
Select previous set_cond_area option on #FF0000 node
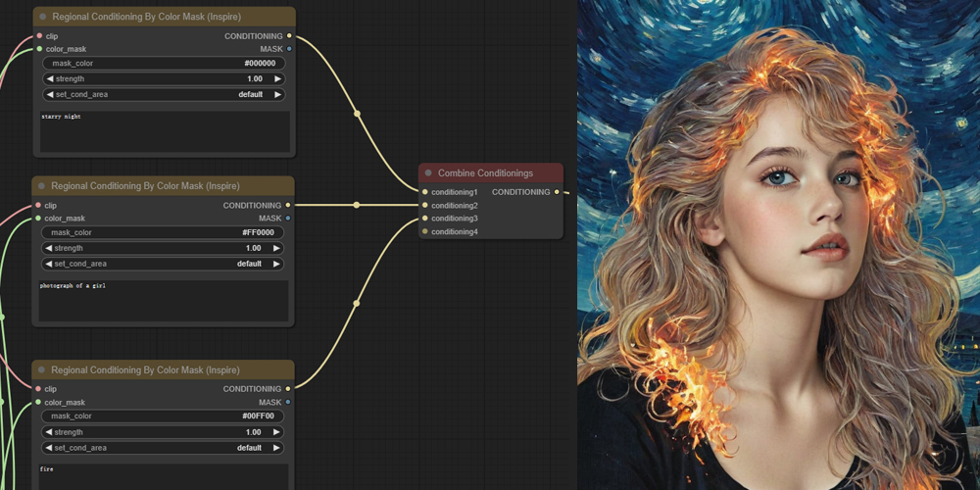point(49,264)
